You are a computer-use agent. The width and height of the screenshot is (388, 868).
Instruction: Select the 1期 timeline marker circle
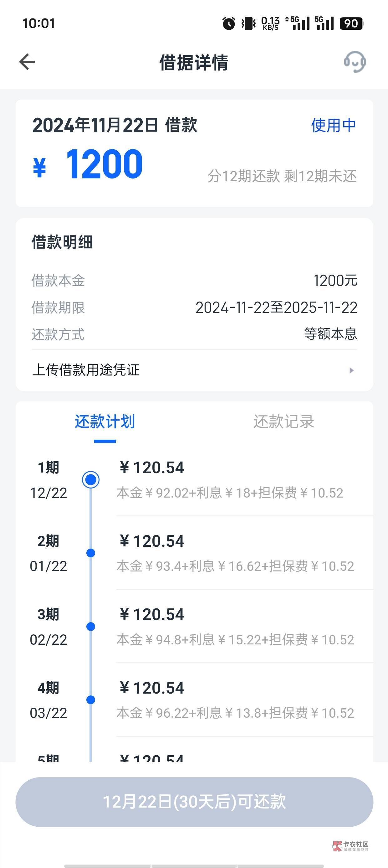(91, 479)
